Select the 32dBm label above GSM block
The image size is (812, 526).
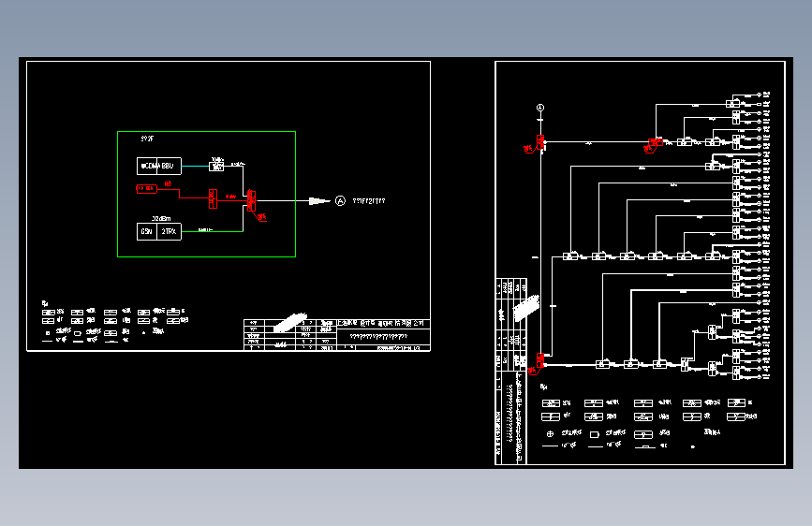pyautogui.click(x=161, y=218)
